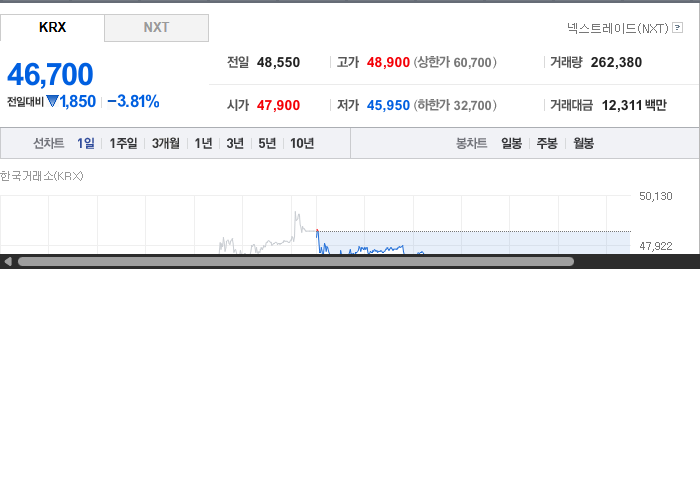Switch to the KRX tab

pyautogui.click(x=52, y=28)
